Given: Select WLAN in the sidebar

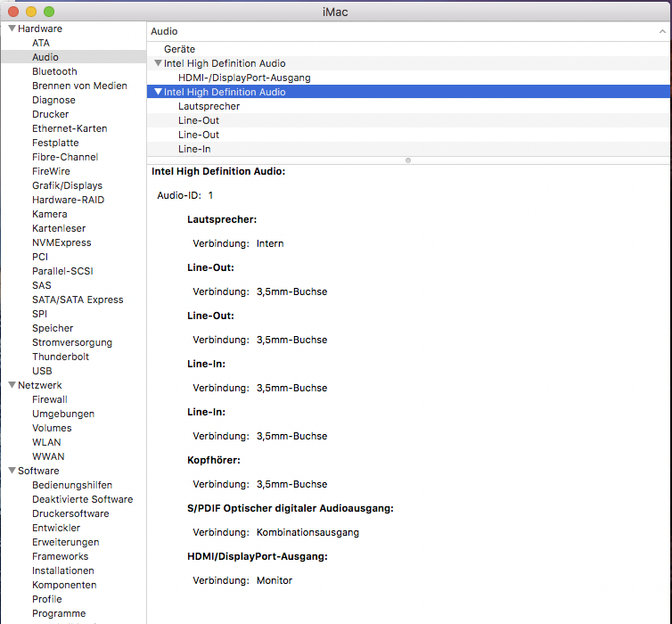Looking at the screenshot, I should click(46, 442).
